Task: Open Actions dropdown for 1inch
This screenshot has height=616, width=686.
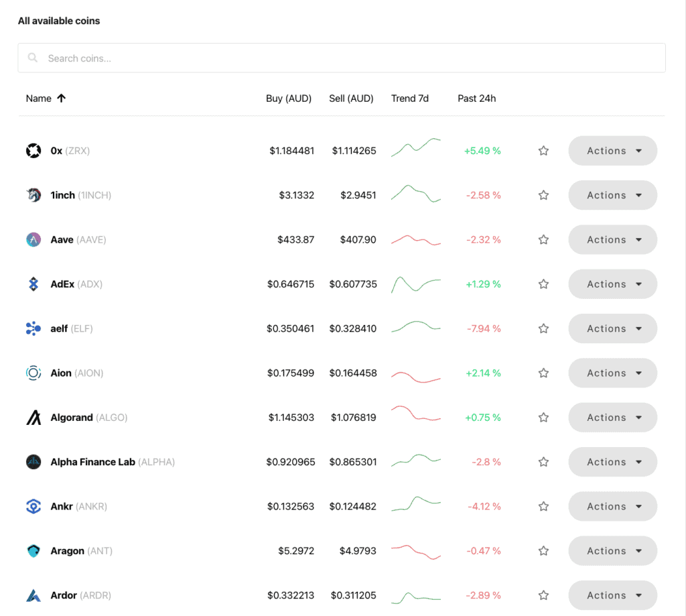Action: click(x=612, y=195)
